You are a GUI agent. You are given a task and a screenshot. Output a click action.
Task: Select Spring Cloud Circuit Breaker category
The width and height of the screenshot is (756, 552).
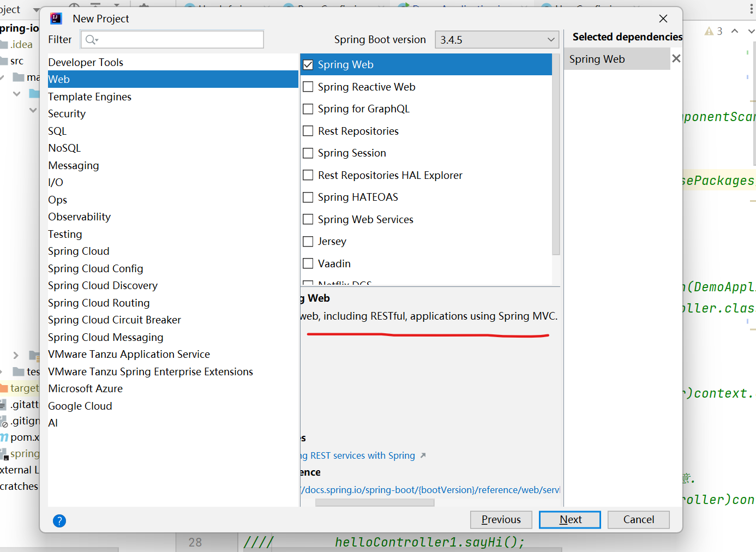coord(173,320)
